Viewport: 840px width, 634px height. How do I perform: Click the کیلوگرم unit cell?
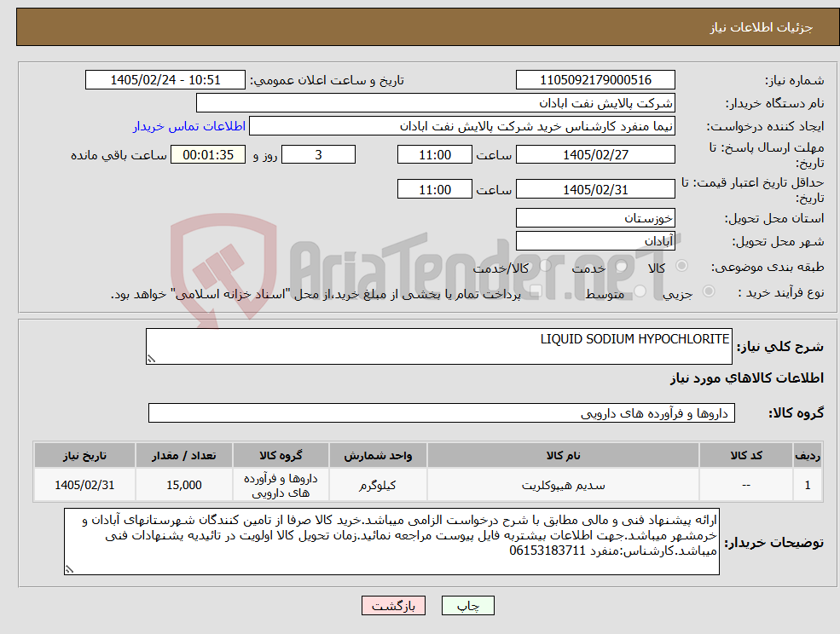pos(378,485)
